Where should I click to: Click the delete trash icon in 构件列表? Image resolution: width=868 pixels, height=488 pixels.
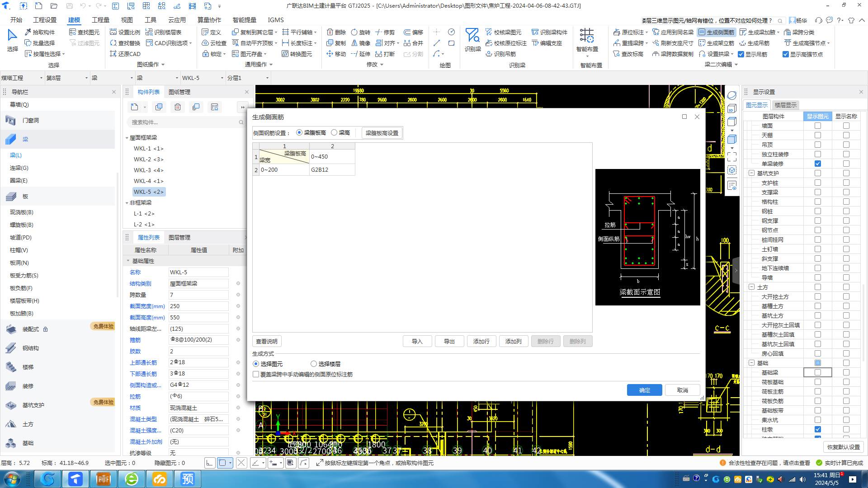(178, 107)
